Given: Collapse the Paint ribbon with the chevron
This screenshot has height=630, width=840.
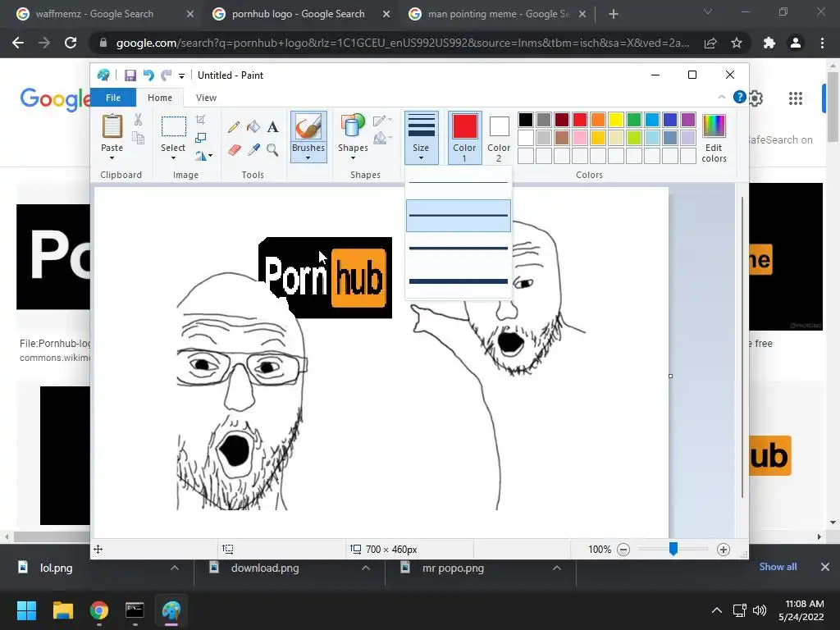Looking at the screenshot, I should [722, 97].
